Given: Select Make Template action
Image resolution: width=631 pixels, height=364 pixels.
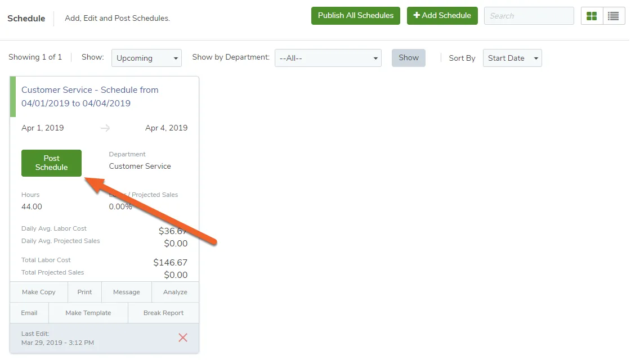Looking at the screenshot, I should click(x=88, y=313).
